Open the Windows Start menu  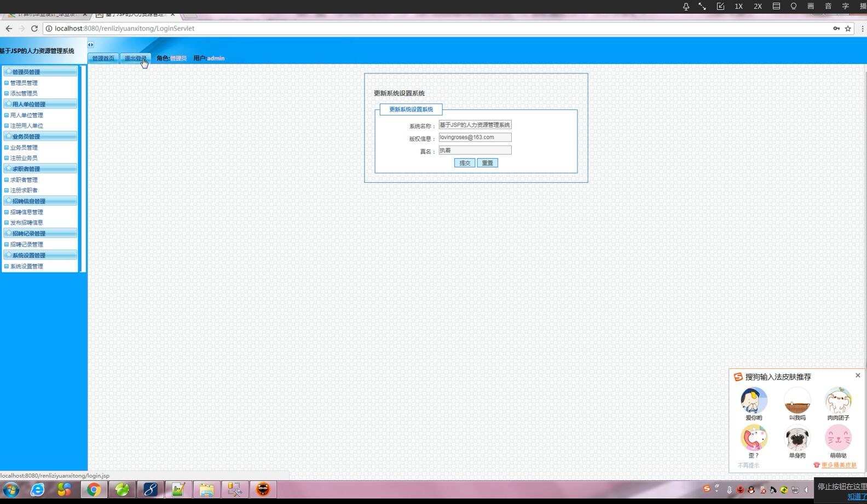pos(10,489)
